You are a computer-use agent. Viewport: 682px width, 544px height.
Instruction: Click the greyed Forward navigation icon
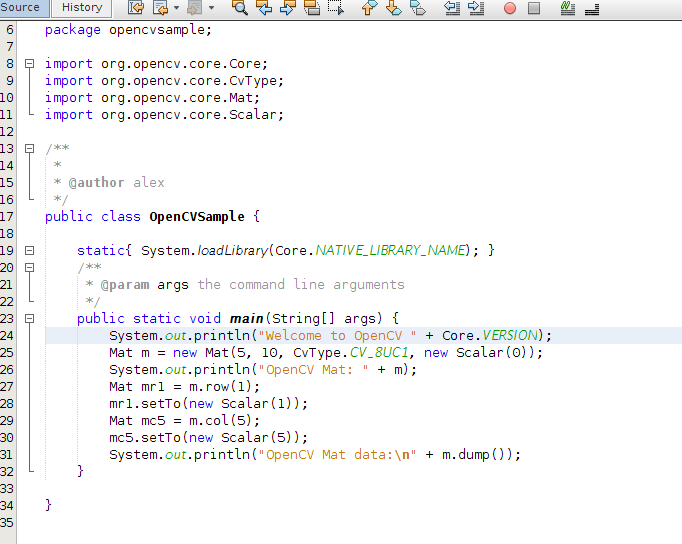click(194, 7)
